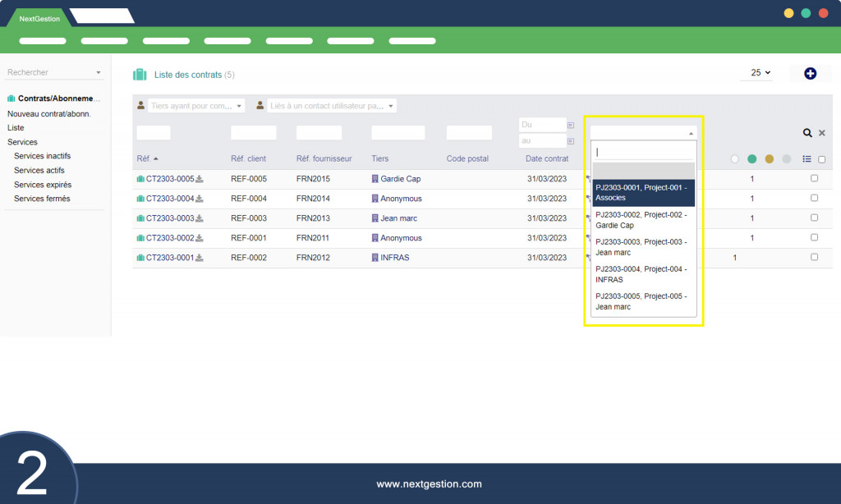Image resolution: width=841 pixels, height=504 pixels.
Task: Expand the Tiers ayant pour com... dropdown
Action: click(196, 106)
